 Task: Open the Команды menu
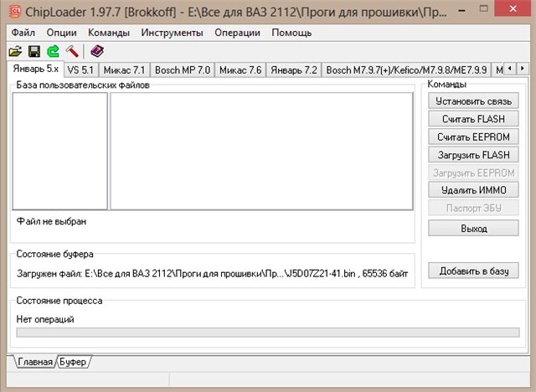click(109, 33)
